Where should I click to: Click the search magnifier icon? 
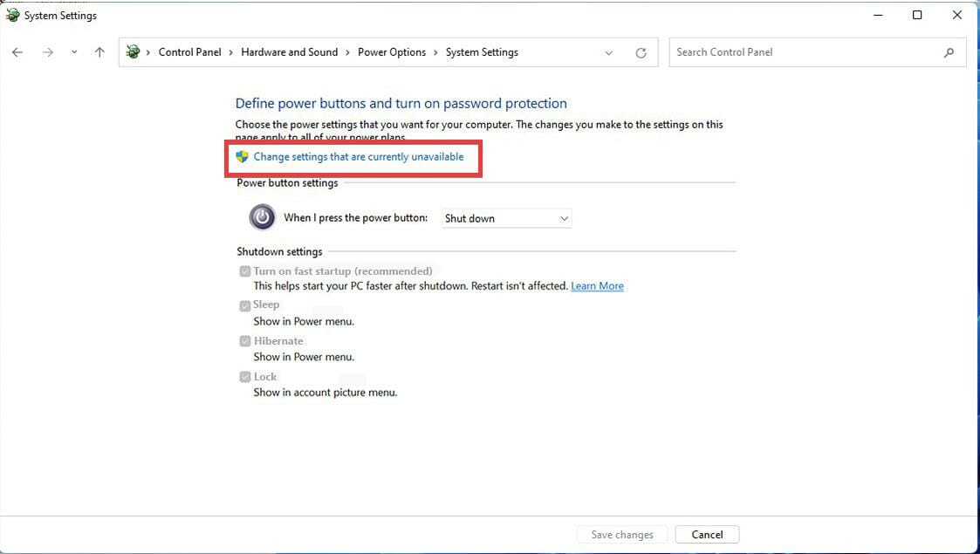[949, 52]
